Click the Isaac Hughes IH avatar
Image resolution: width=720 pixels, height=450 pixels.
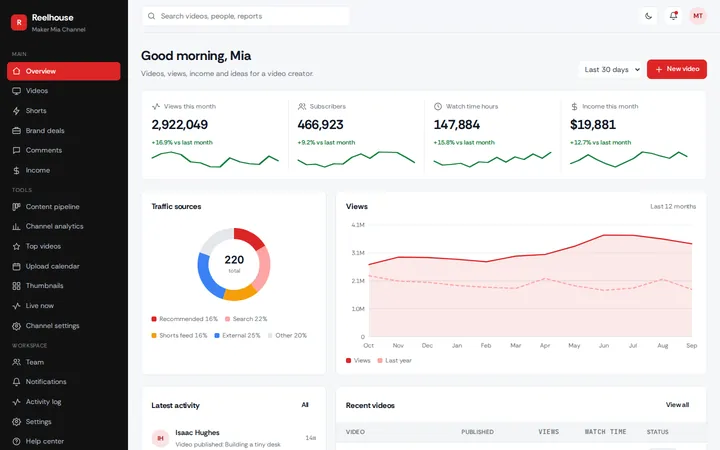tap(160, 438)
